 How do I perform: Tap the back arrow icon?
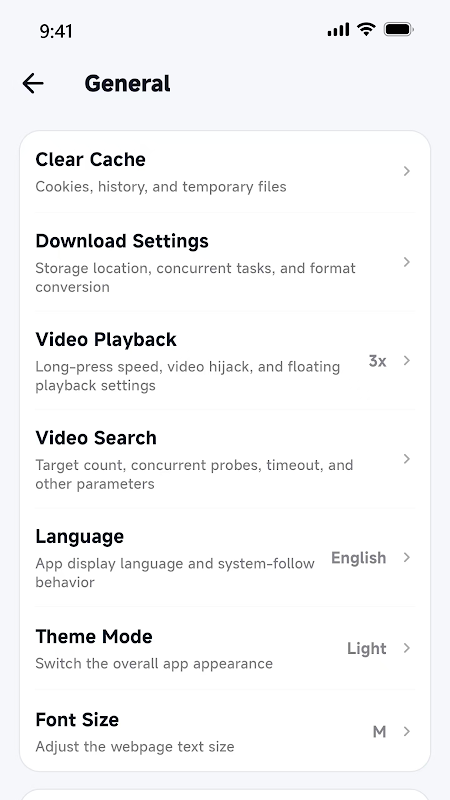coord(33,83)
